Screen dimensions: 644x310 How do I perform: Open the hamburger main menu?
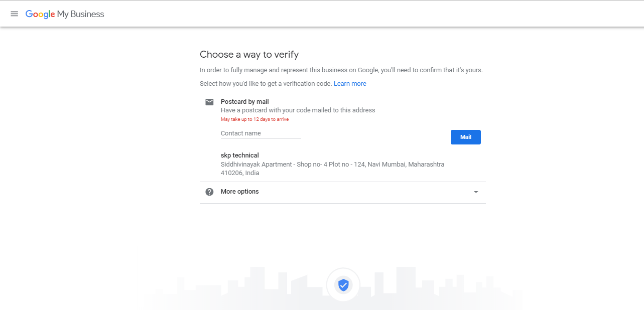click(x=14, y=14)
